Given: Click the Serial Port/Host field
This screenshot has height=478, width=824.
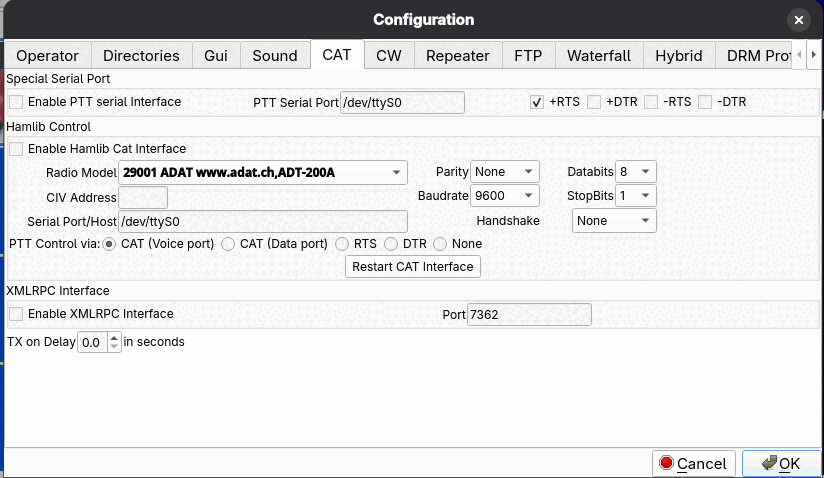Looking at the screenshot, I should pyautogui.click(x=263, y=222).
